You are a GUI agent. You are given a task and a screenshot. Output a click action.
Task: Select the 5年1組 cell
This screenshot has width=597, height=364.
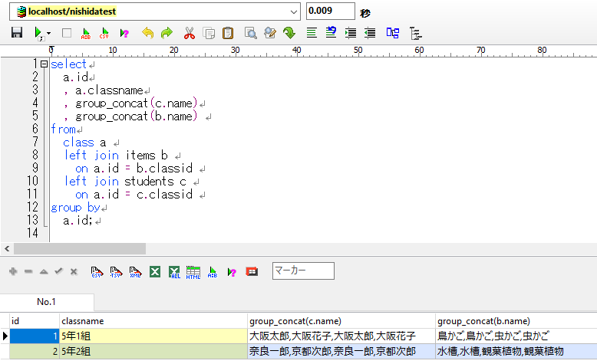[x=153, y=336]
